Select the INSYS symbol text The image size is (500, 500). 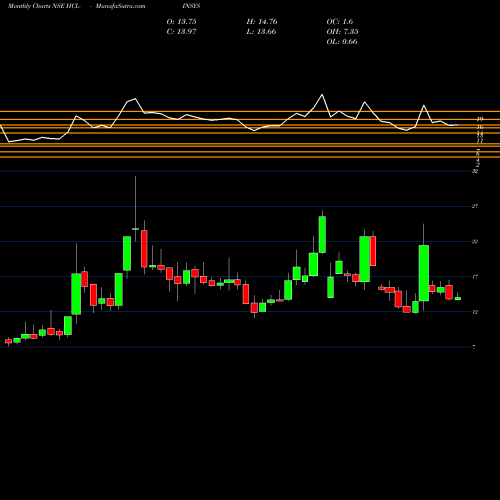tap(191, 6)
